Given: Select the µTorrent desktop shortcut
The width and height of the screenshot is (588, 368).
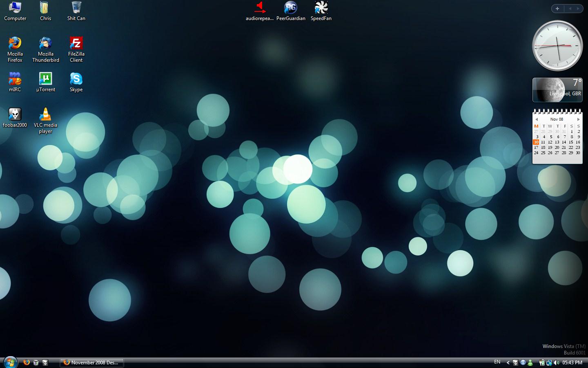Looking at the screenshot, I should 46,82.
